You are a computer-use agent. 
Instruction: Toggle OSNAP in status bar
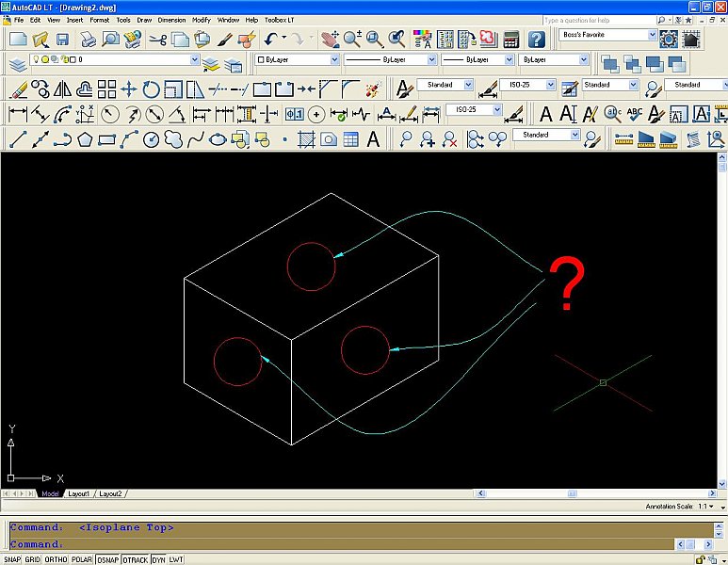(x=107, y=559)
